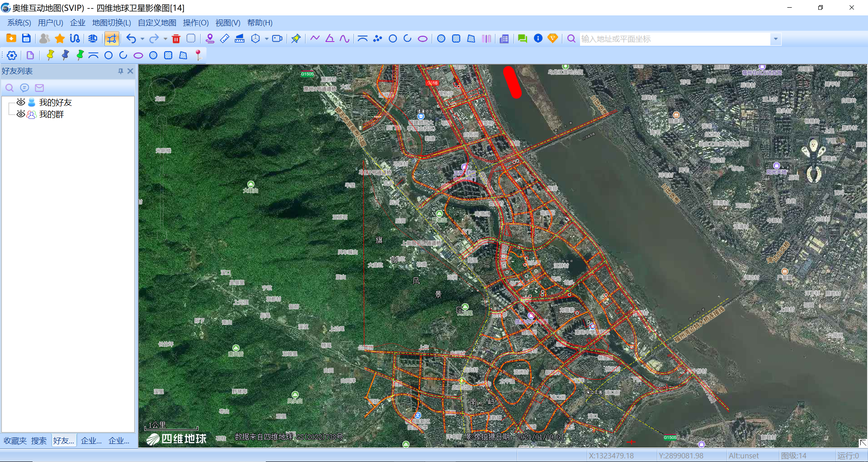Toggle visibility of 我的群
The image size is (868, 462).
[20, 114]
